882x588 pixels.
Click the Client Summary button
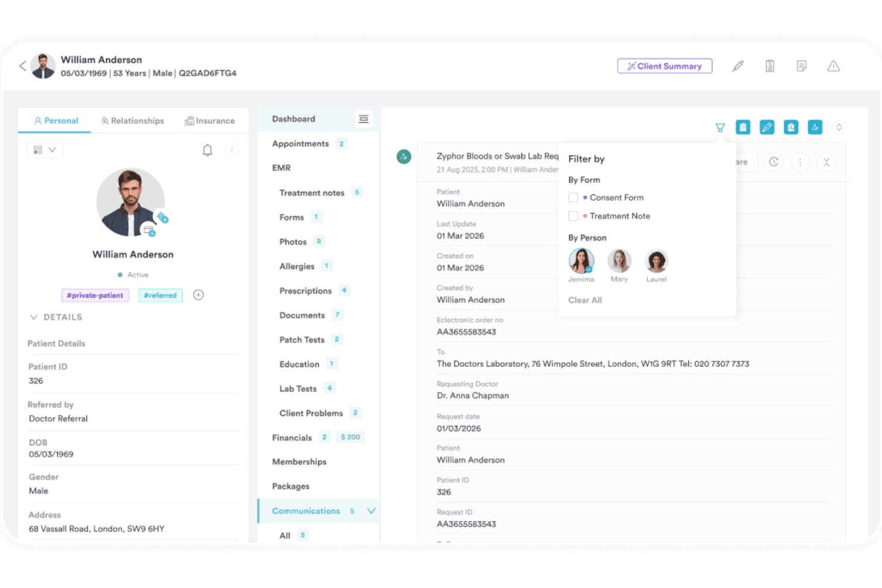[x=664, y=66]
